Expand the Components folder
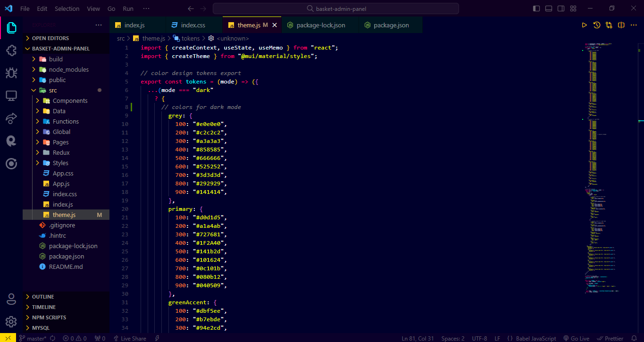The width and height of the screenshot is (644, 342). 66,100
